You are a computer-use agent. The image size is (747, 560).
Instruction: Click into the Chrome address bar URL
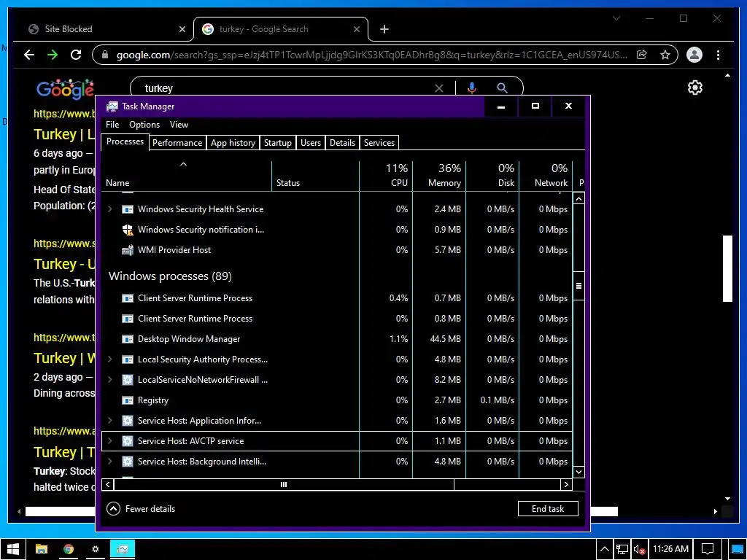coord(371,55)
